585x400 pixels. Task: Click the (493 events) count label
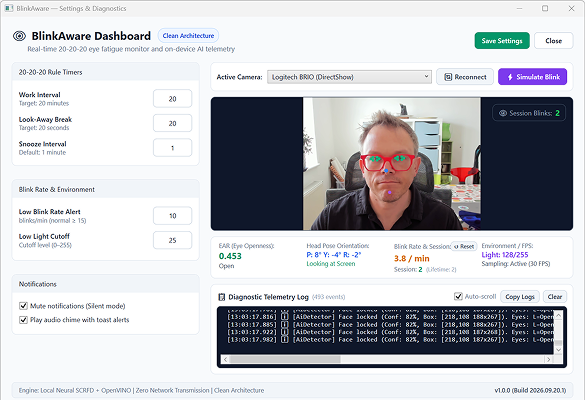pyautogui.click(x=328, y=297)
